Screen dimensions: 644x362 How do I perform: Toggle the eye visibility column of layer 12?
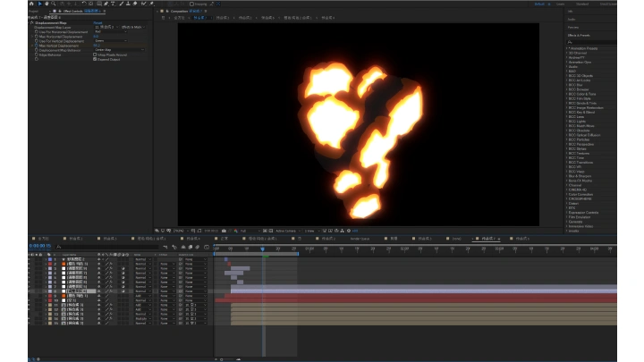pyautogui.click(x=29, y=309)
